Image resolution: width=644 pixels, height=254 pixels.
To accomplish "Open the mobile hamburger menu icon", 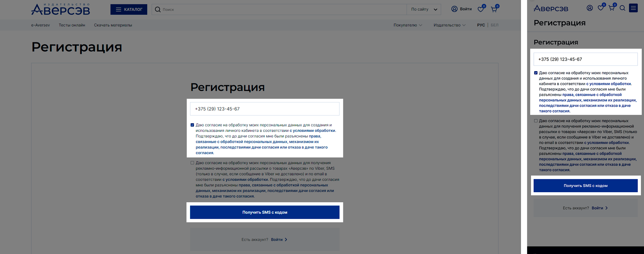I will 633,8.
